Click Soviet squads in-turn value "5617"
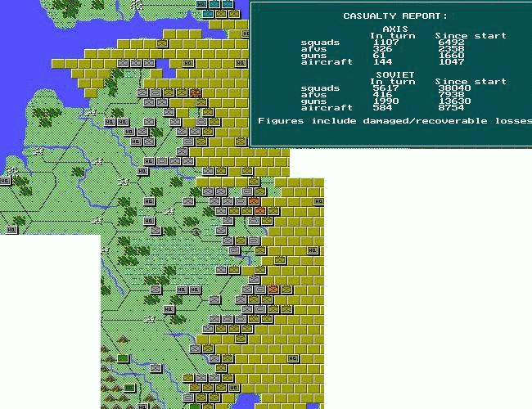The height and width of the screenshot is (409, 532). [385, 88]
